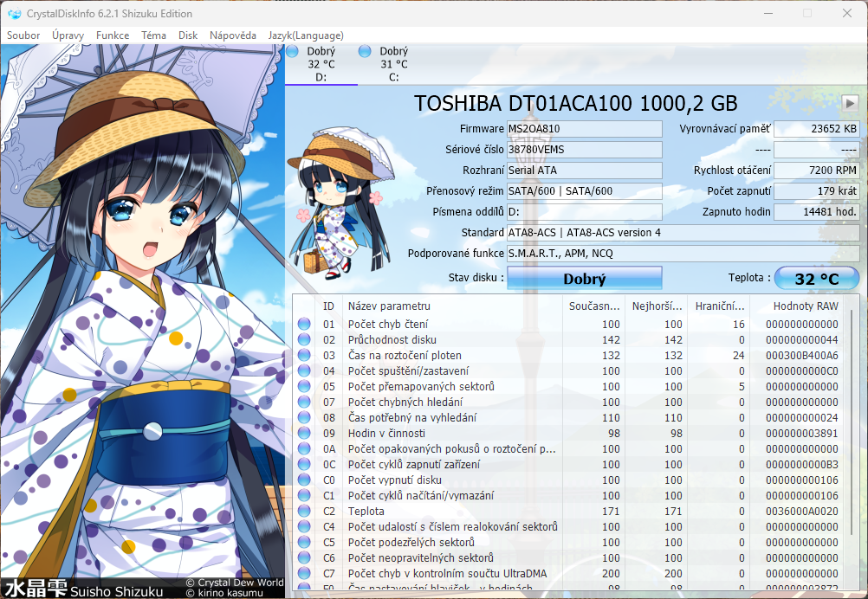
Task: Open the Nápověda menu
Action: [x=232, y=35]
